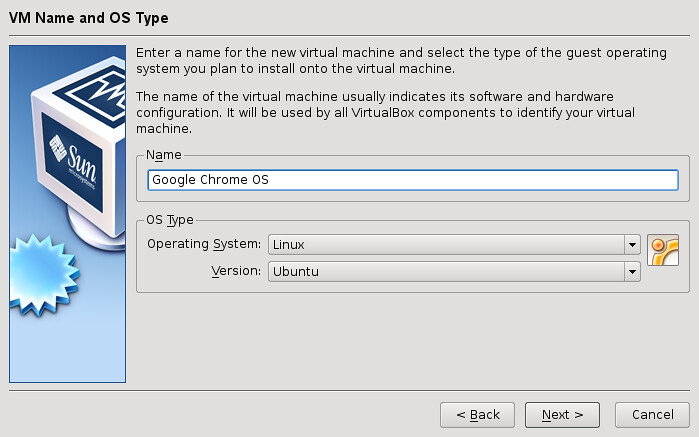Click the VirtualBox Sun wizard illustration
The image size is (699, 437).
tap(67, 214)
